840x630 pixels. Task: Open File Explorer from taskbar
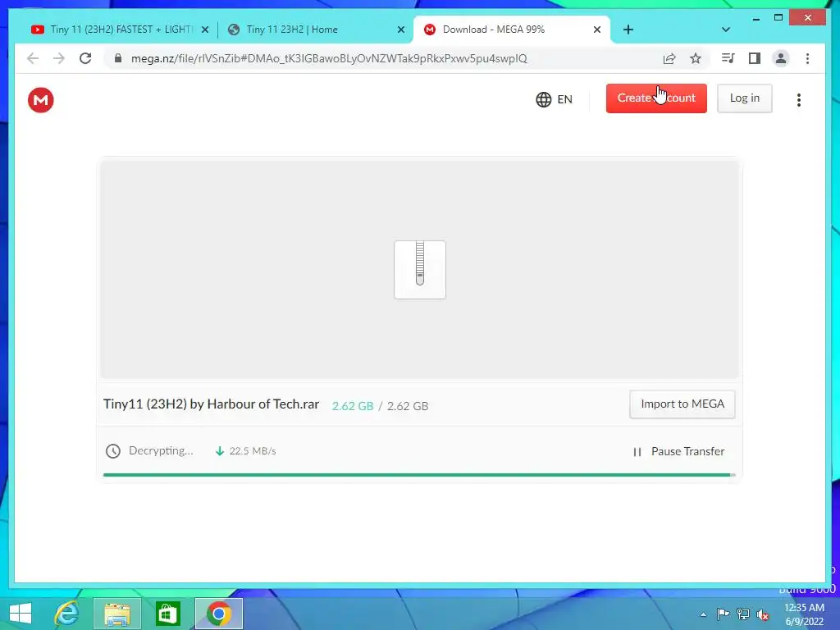point(116,614)
